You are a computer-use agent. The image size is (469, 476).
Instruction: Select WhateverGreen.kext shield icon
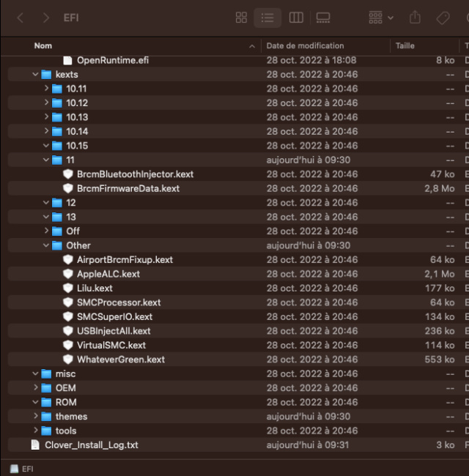coord(67,360)
